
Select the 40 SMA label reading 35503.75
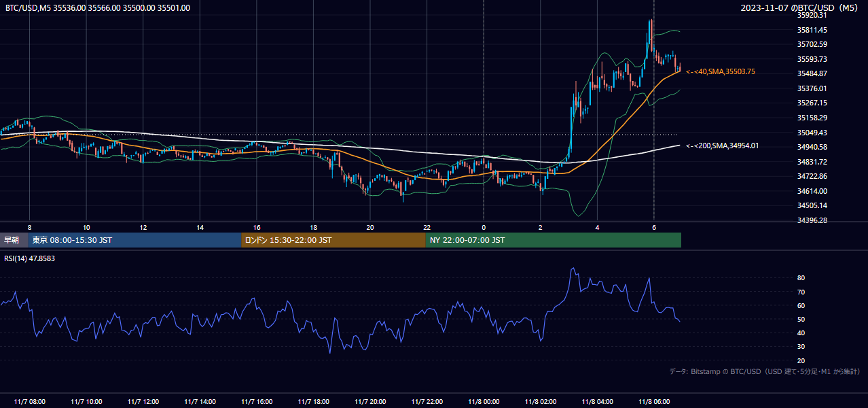pos(721,71)
